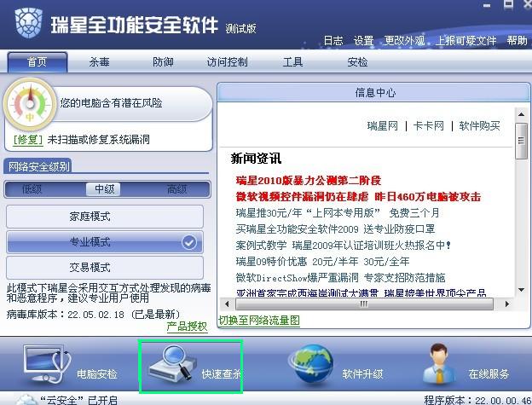532x405 pixels.
Task: Select 专业模式 mode
Action: pos(105,242)
